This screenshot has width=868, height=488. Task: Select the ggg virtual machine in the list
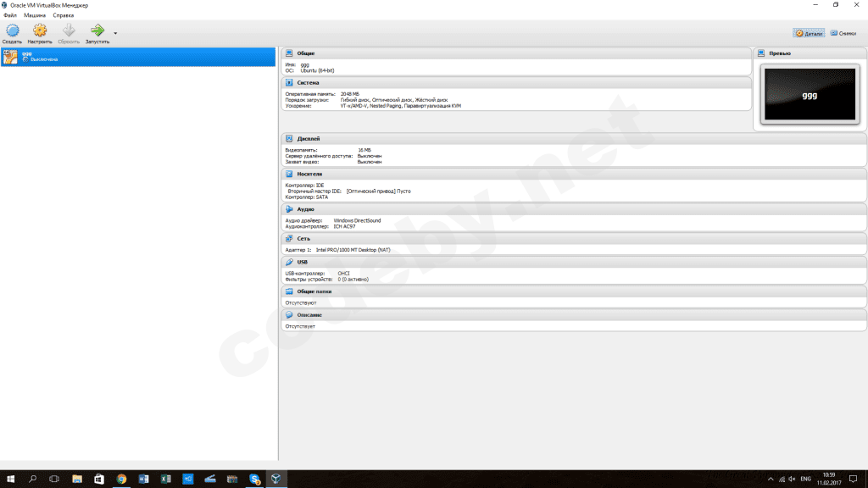coord(138,57)
